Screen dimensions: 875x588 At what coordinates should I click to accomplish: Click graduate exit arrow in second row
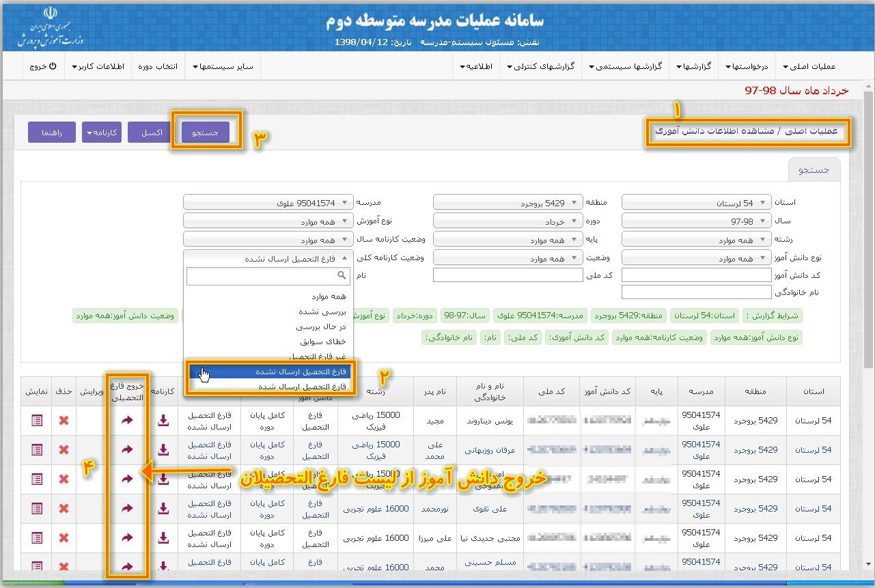[127, 450]
